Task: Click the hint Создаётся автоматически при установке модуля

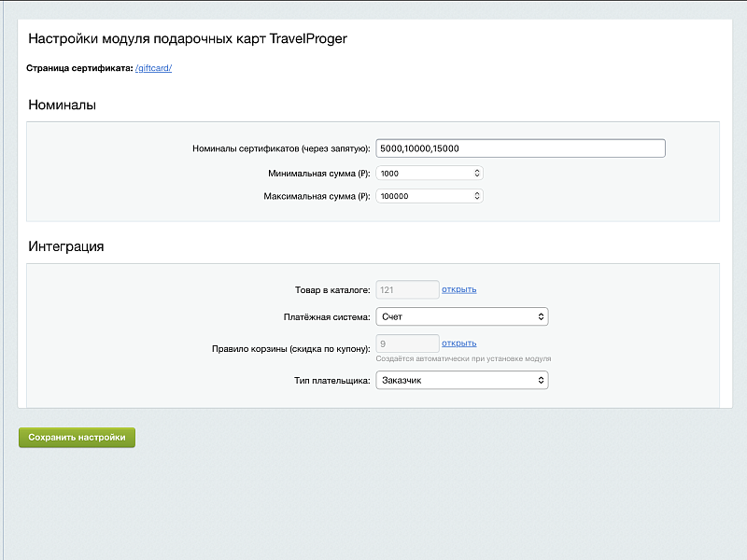Action: (x=463, y=358)
